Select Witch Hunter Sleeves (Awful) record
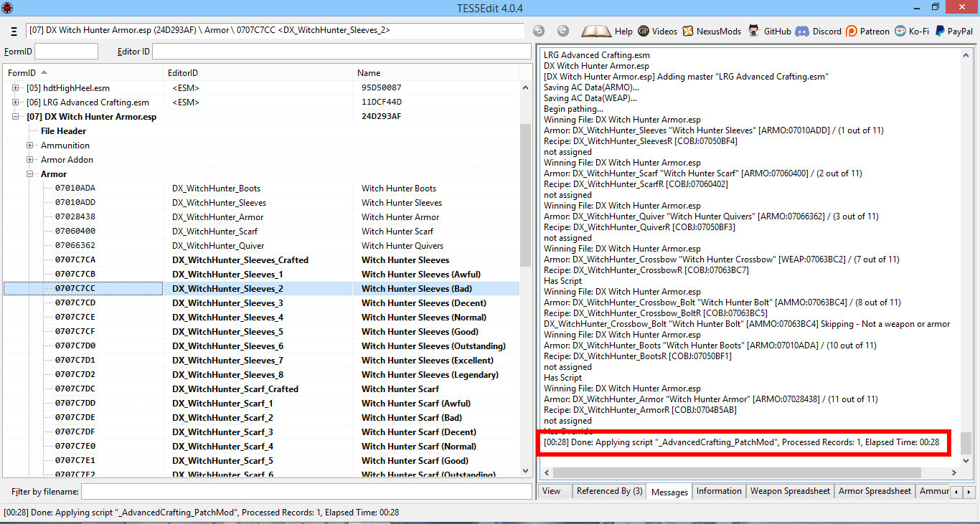Screen dimensions: 980x524 pyautogui.click(x=261, y=274)
